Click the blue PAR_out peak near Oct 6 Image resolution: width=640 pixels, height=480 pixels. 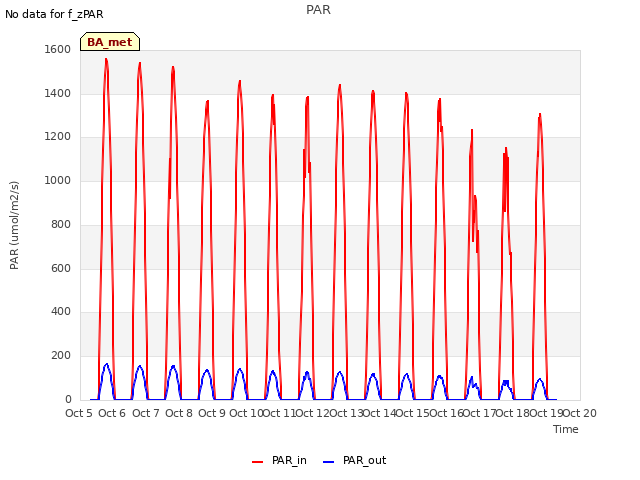pyautogui.click(x=107, y=364)
